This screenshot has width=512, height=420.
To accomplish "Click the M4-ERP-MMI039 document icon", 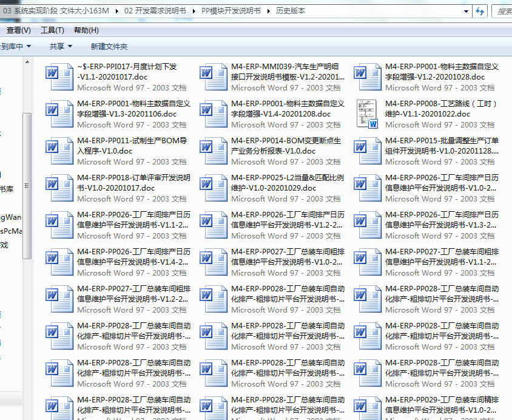I will pos(214,77).
